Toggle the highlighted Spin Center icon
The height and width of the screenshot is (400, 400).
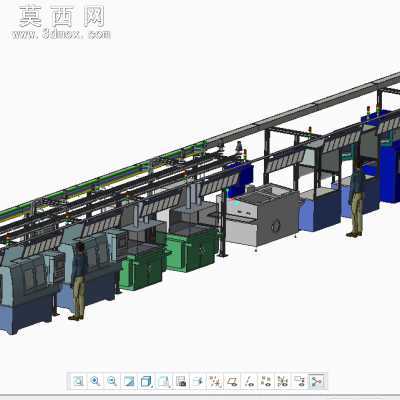317,381
